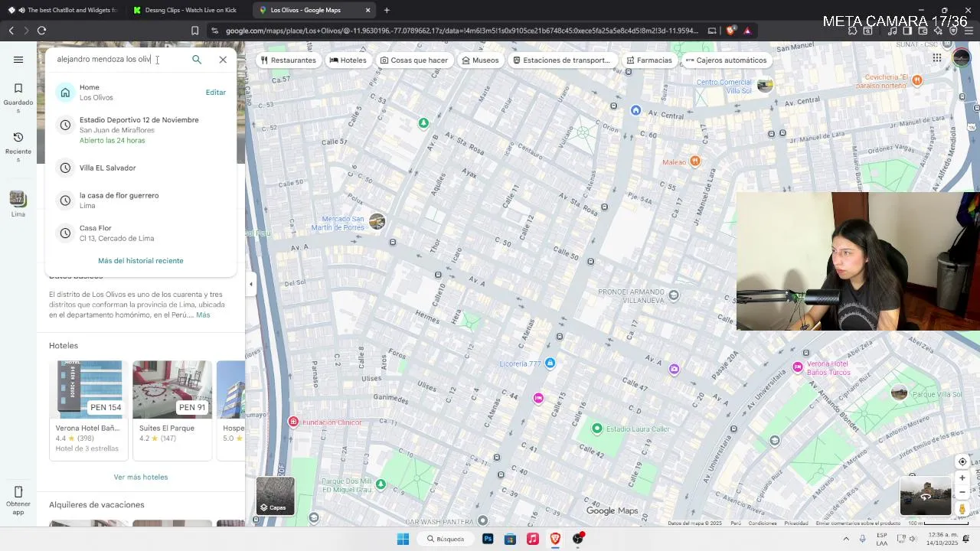Click the taskbar Búsqueda search box
The width and height of the screenshot is (980, 551).
click(446, 539)
